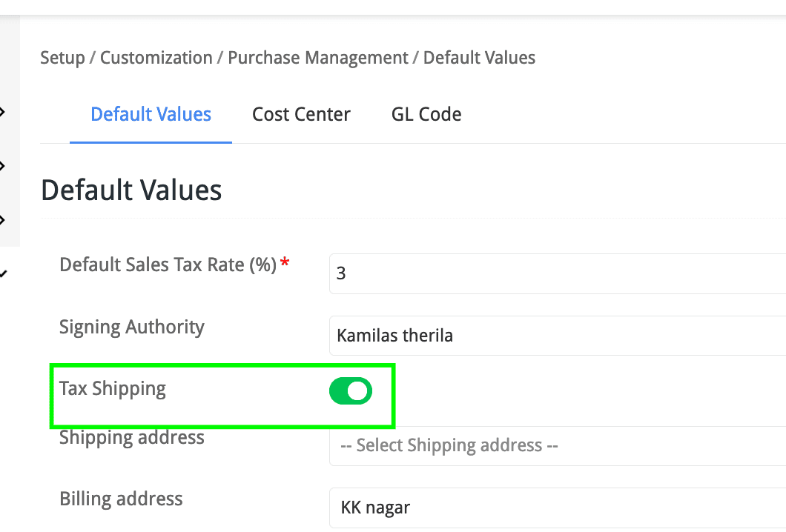786x532 pixels.
Task: Click the Default Sales Tax Rate label
Action: pyautogui.click(x=168, y=265)
